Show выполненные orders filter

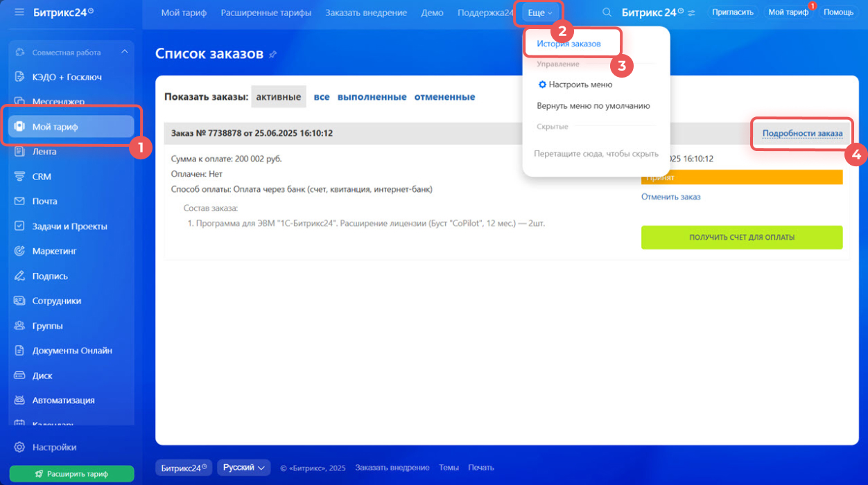[x=372, y=97]
